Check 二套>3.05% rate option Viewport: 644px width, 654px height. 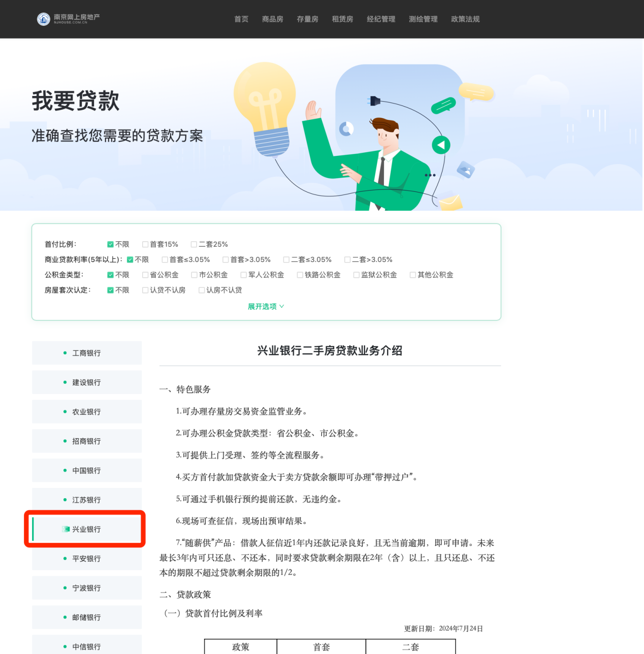[347, 260]
